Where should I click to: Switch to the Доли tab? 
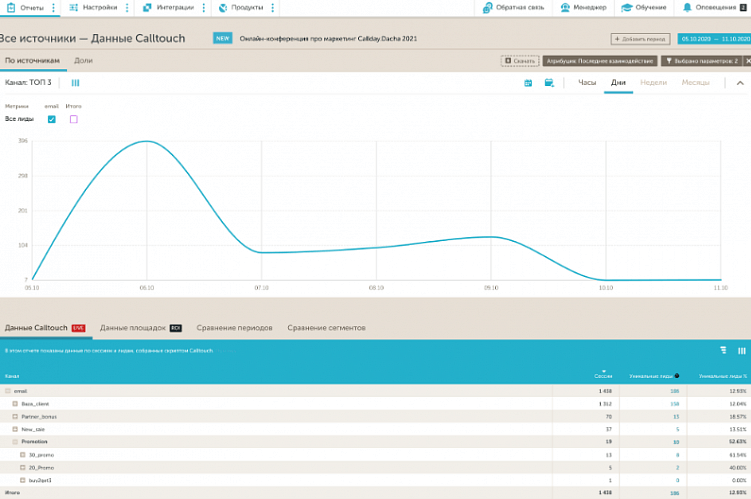[x=83, y=61]
